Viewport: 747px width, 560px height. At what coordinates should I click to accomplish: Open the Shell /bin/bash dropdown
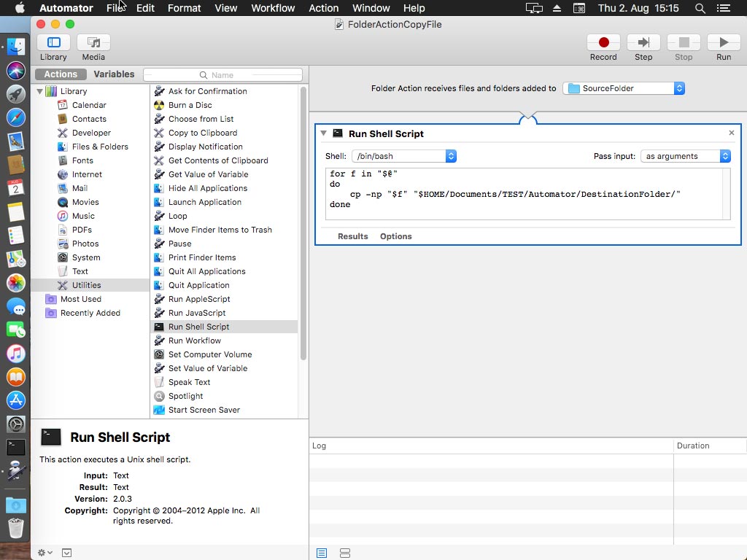click(404, 156)
